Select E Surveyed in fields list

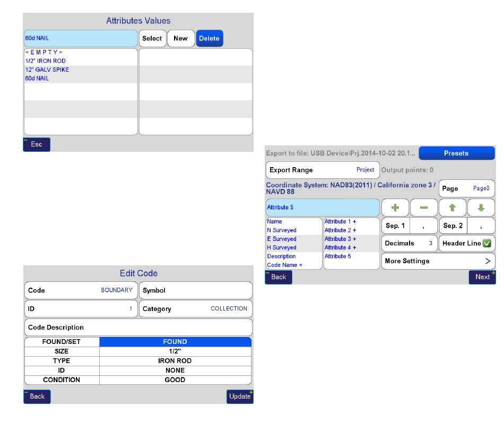(x=294, y=239)
